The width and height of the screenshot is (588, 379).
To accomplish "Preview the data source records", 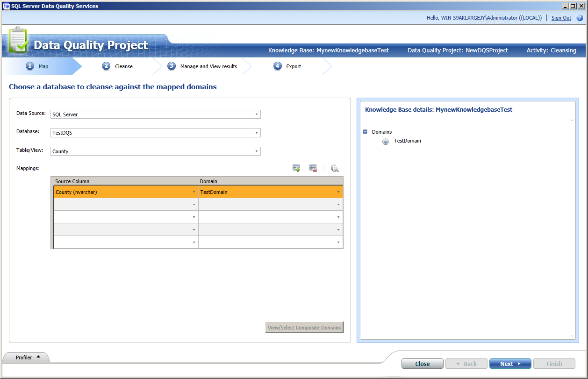I will click(335, 168).
